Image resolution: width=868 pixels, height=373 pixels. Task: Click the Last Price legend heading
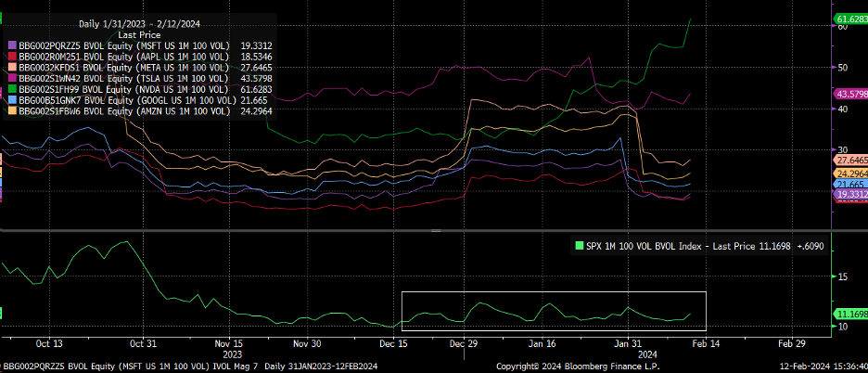coord(139,35)
